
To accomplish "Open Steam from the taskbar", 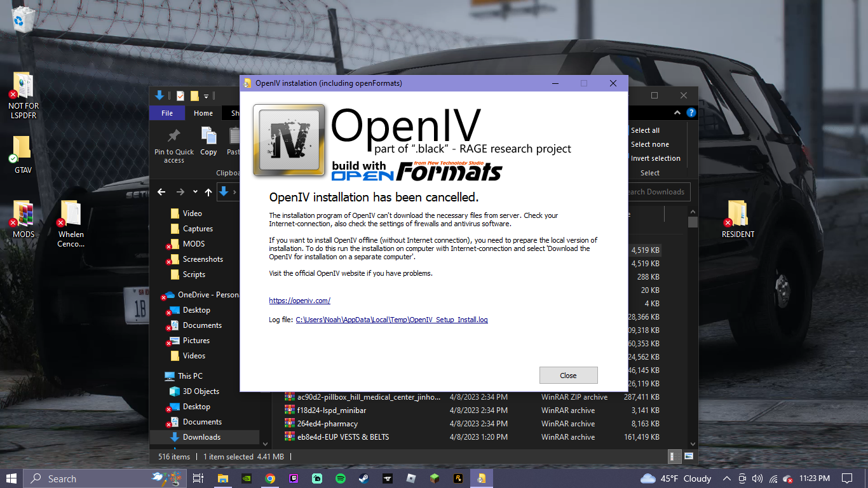I will click(x=364, y=478).
